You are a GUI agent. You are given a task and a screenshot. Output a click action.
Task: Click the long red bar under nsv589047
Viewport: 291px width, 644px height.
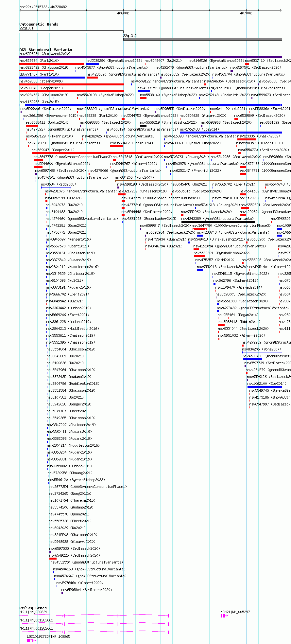(127, 153)
